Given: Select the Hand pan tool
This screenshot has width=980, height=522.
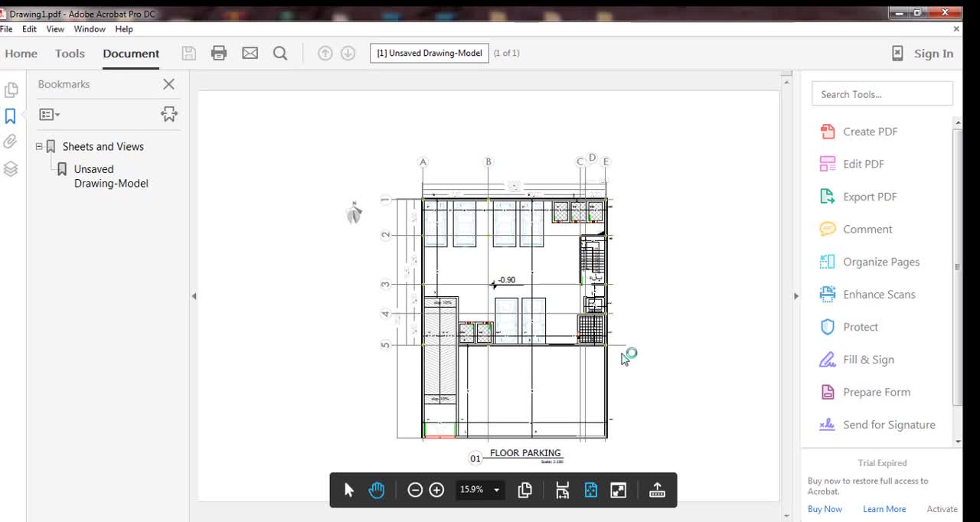Looking at the screenshot, I should 376,490.
